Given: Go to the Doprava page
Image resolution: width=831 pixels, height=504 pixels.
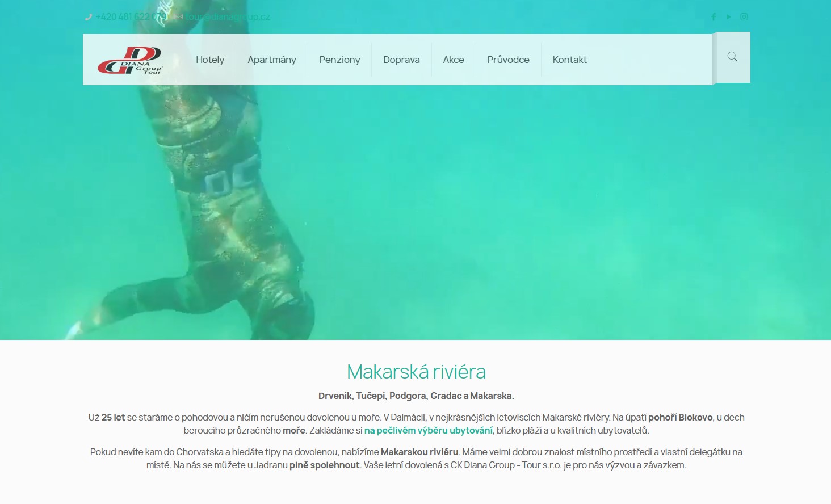Looking at the screenshot, I should click(x=401, y=60).
